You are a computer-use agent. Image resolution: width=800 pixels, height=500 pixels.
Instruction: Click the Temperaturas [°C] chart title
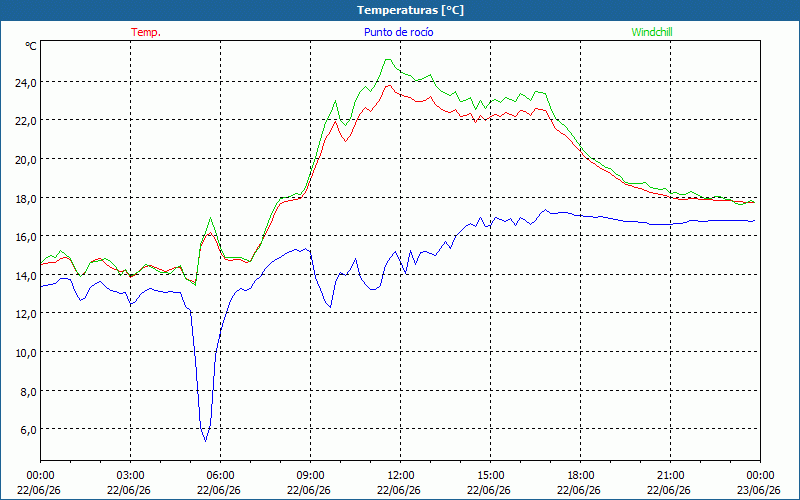coord(410,10)
